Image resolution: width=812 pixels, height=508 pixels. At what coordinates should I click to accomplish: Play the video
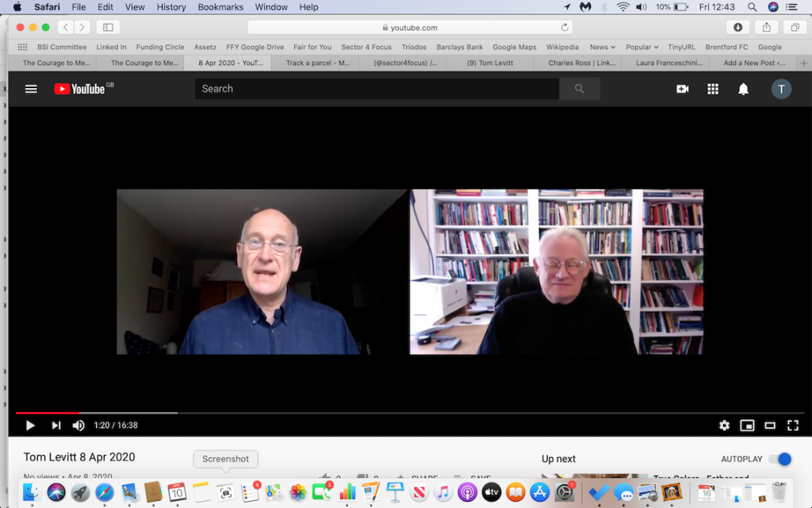click(x=30, y=425)
